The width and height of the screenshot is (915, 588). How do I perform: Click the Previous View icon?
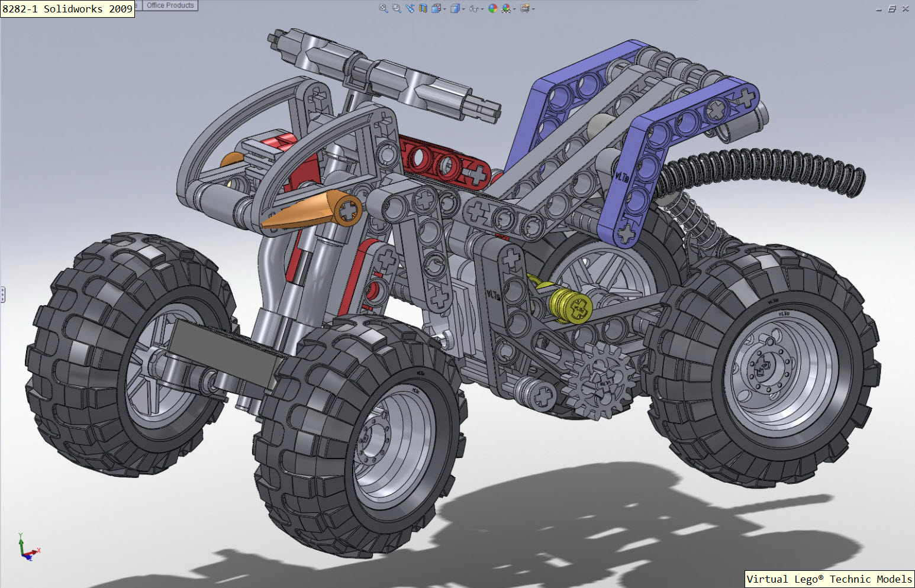tap(410, 8)
